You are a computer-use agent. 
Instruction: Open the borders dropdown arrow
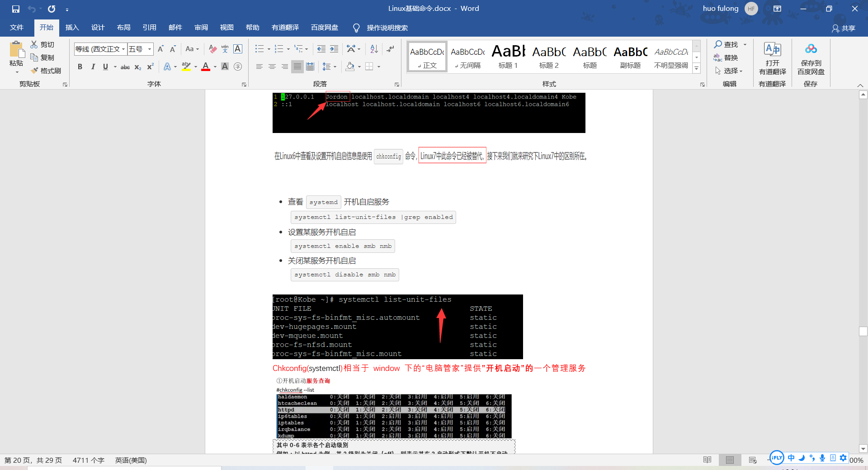point(379,67)
